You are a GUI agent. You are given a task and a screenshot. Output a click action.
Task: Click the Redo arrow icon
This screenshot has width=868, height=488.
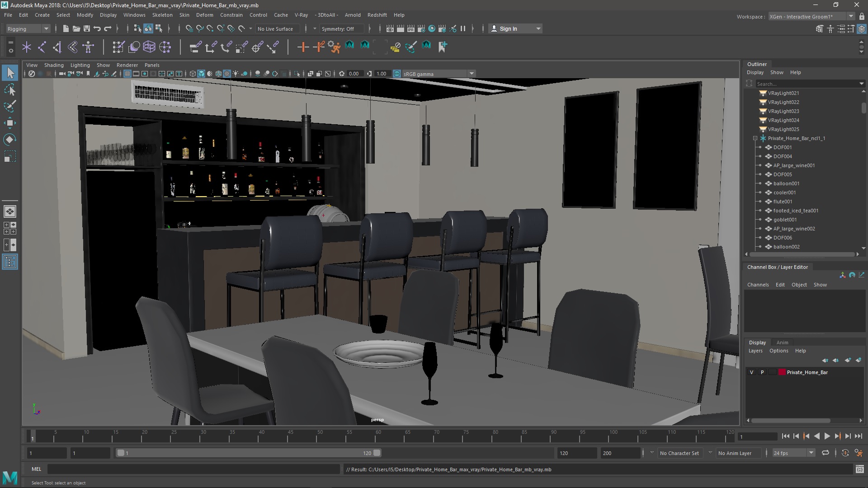tap(108, 28)
